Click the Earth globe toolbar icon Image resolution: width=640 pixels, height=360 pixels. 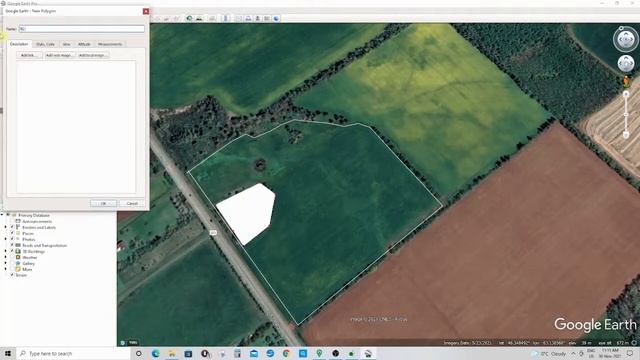tap(276, 18)
